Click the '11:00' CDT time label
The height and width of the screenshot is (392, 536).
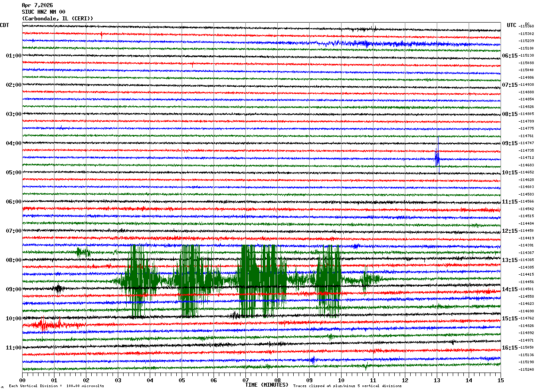coord(14,348)
